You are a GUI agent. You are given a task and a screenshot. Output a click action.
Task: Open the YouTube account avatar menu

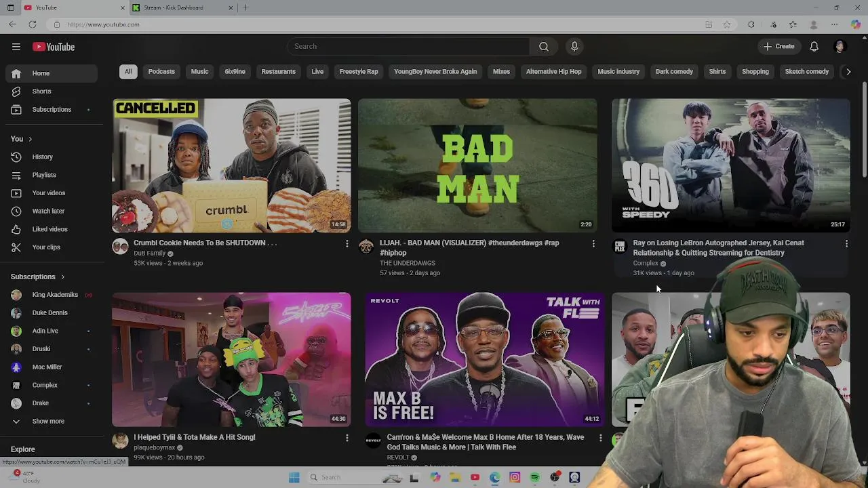coord(840,46)
